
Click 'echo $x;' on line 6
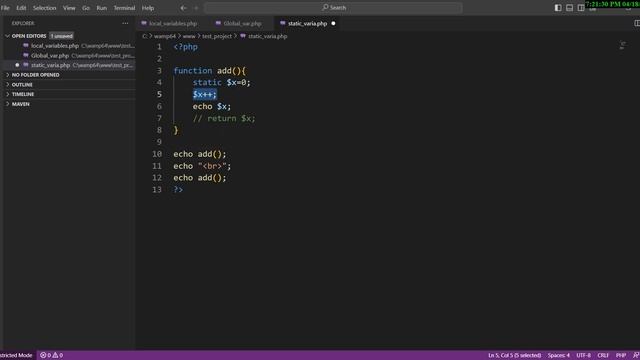[x=212, y=107]
